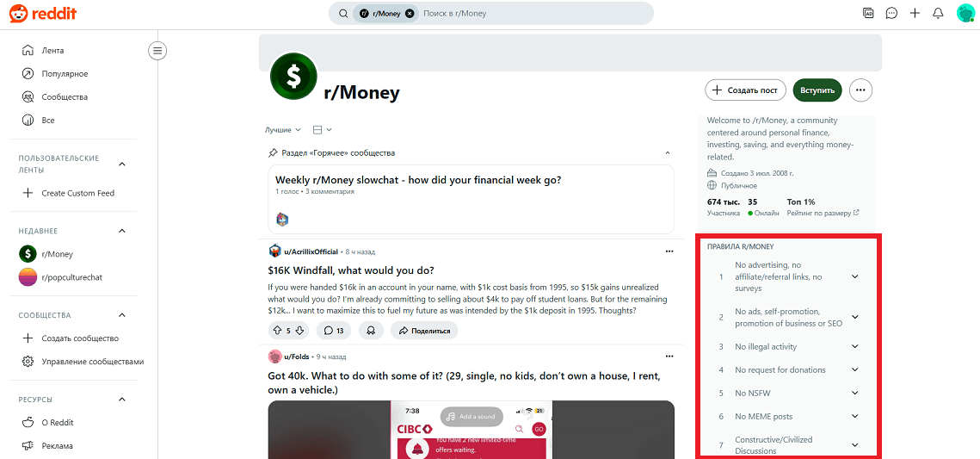Image resolution: width=980 pixels, height=459 pixels.
Task: Upvote the $16K Windfall post
Action: (x=277, y=330)
